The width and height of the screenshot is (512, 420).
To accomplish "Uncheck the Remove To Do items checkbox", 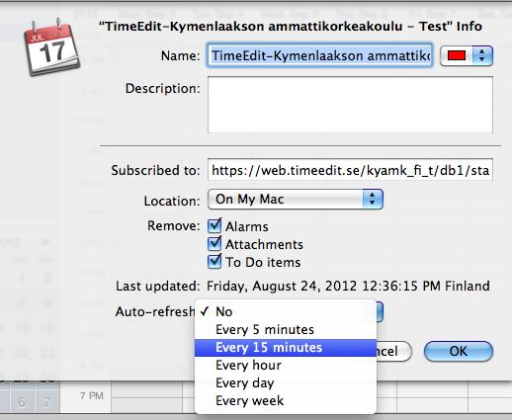I will point(214,262).
